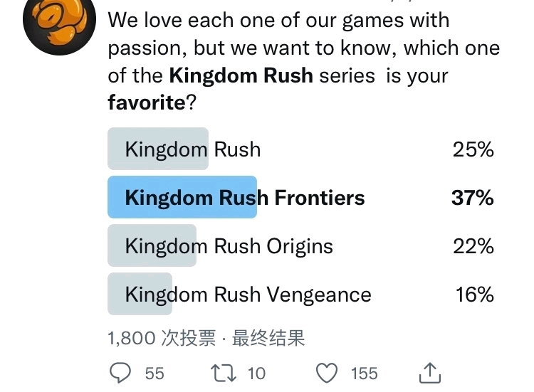Retweet using the arrows icon
Viewport: 534px width, 392px height.
[x=223, y=373]
